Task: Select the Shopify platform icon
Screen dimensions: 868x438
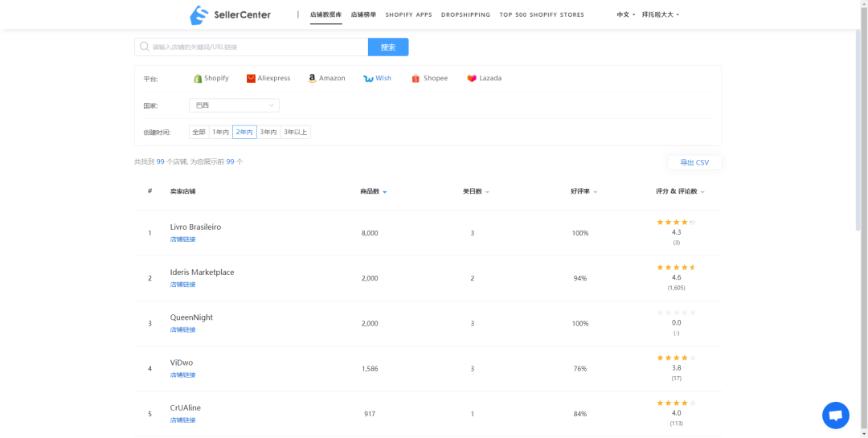Action: coord(198,79)
